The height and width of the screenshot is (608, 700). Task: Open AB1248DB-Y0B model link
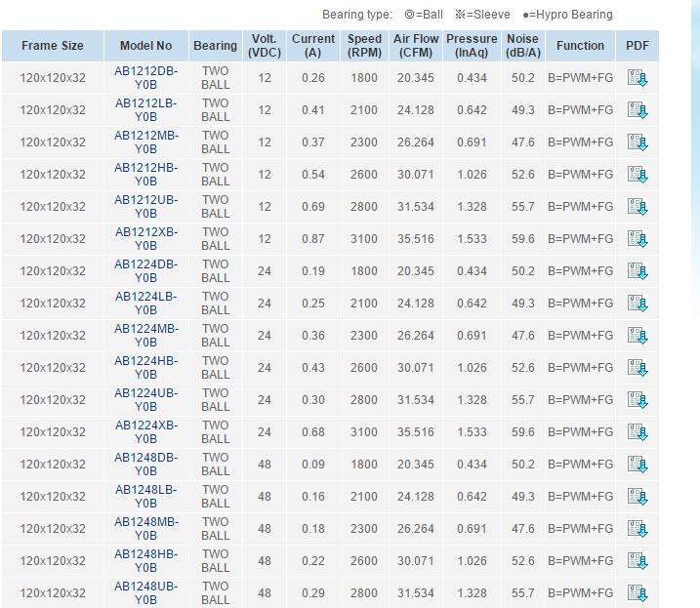point(145,465)
